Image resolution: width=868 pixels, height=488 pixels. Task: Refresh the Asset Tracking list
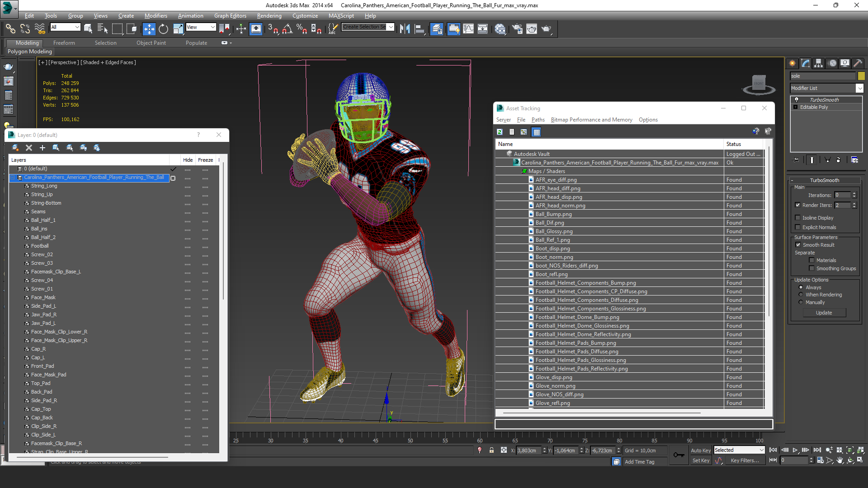coord(500,132)
